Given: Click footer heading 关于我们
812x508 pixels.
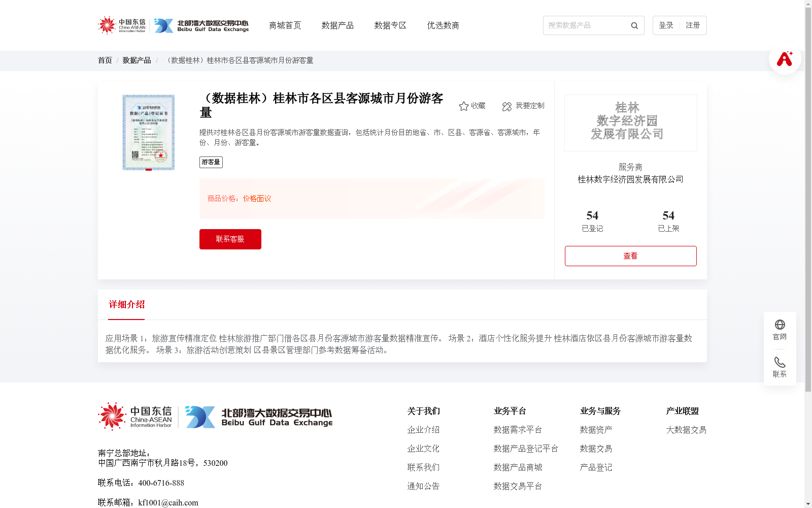Looking at the screenshot, I should coord(423,411).
